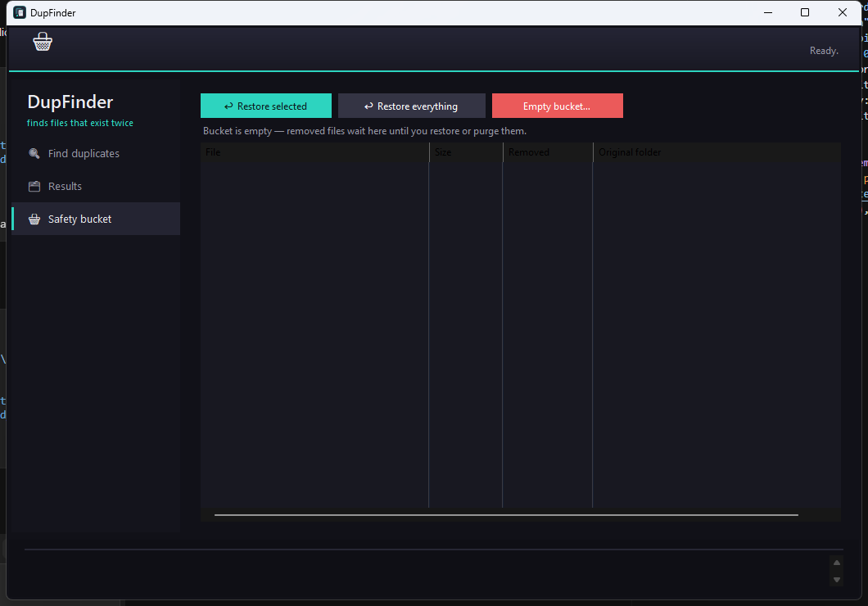Click the folder icon beside Results
The height and width of the screenshot is (606, 868).
coord(34,186)
